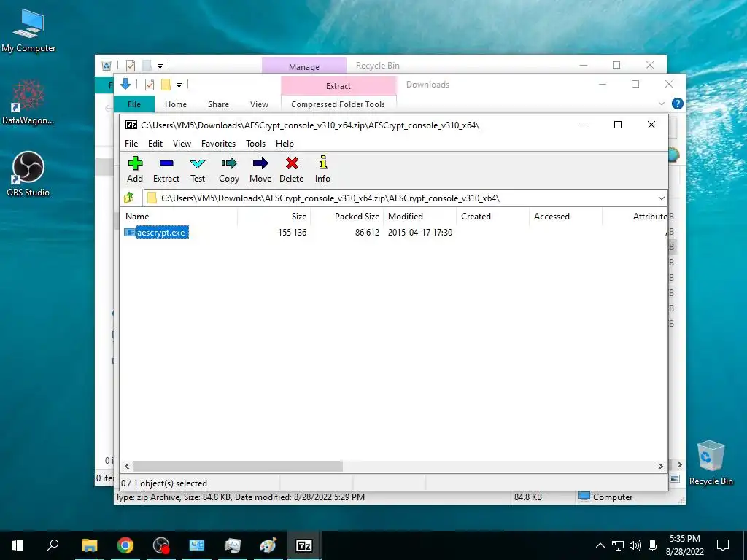Open the Downloads quick access toolbar dropdown
Image resolution: width=747 pixels, height=560 pixels.
tap(179, 85)
